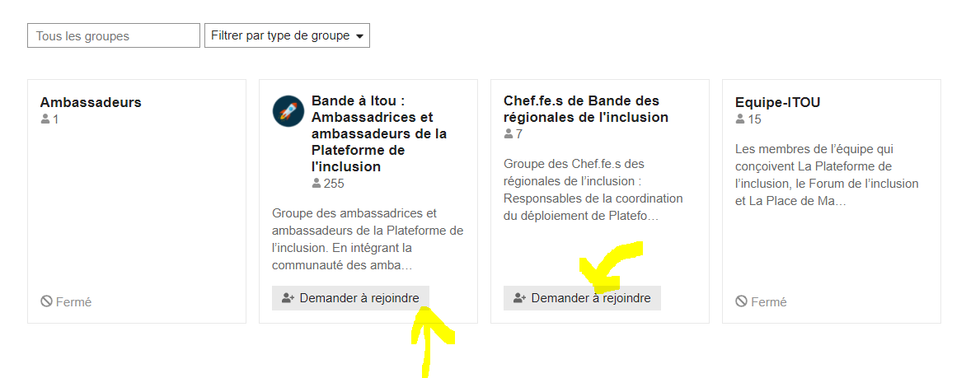Request to join the Bande à Itou group

point(350,299)
